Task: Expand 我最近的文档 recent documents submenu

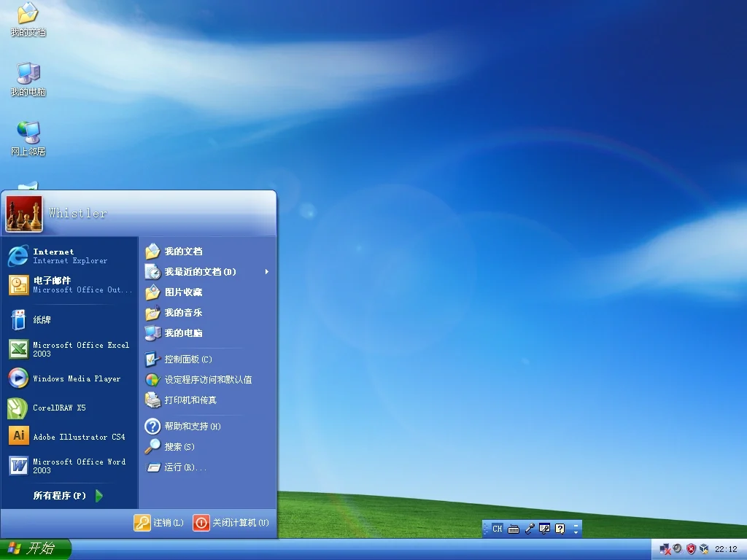Action: [198, 271]
